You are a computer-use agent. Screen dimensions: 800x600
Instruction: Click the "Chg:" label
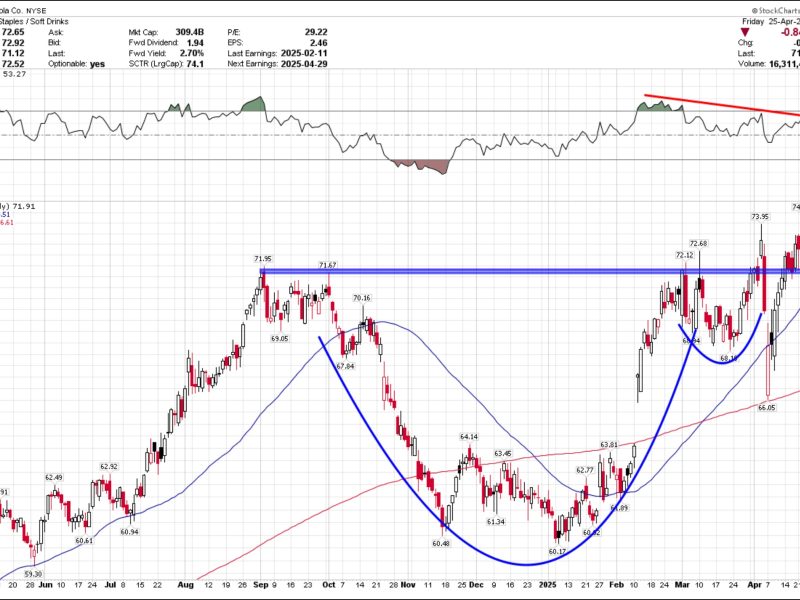tap(745, 43)
